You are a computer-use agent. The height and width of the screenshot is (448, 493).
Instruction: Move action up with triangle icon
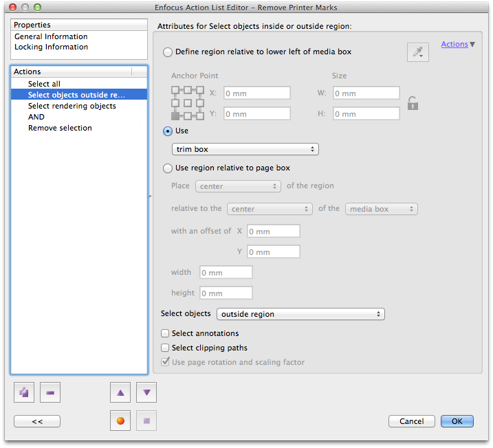click(120, 392)
